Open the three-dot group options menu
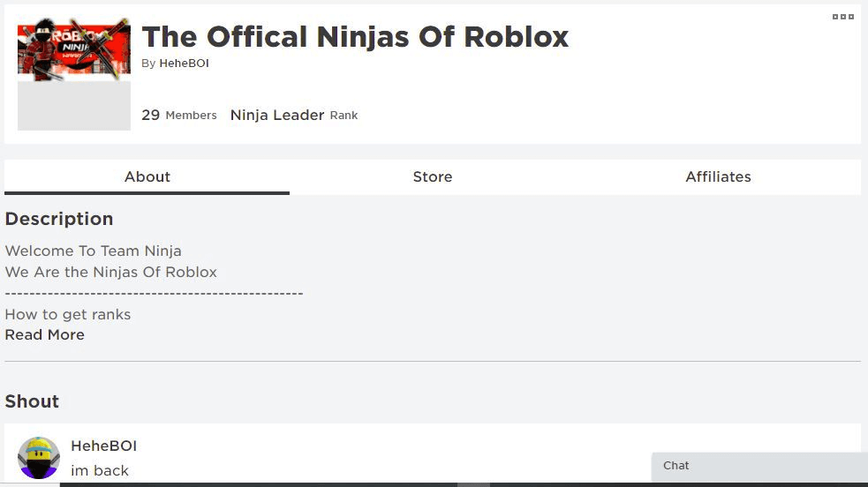 (x=842, y=17)
